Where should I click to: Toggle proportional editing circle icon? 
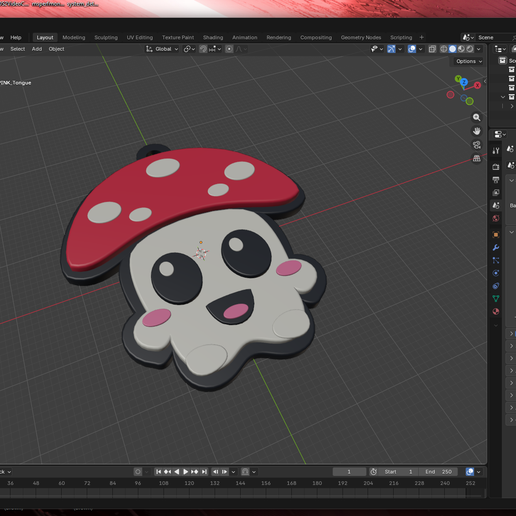pos(229,49)
